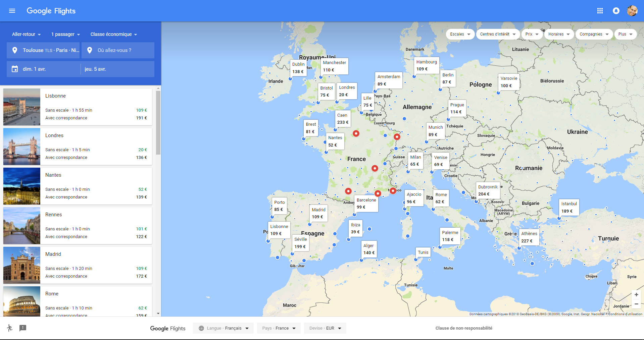This screenshot has width=644, height=340.
Task: Open the Aller-retour trip type dropdown
Action: (26, 34)
